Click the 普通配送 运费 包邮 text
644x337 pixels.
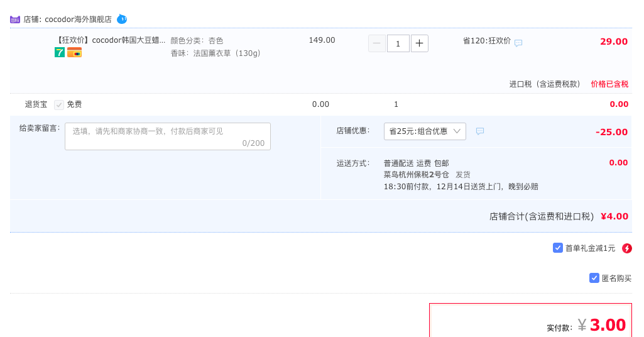point(417,163)
